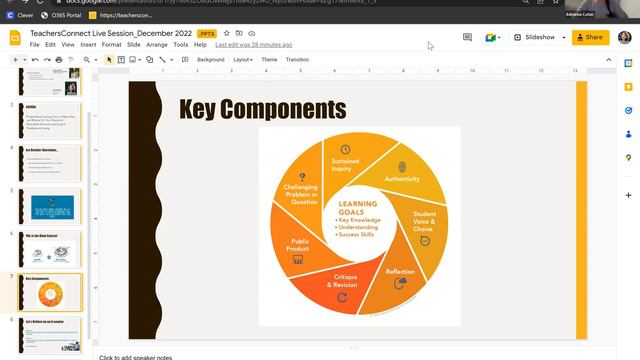Open the Edit menu
This screenshot has height=360, width=640.
pyautogui.click(x=50, y=45)
